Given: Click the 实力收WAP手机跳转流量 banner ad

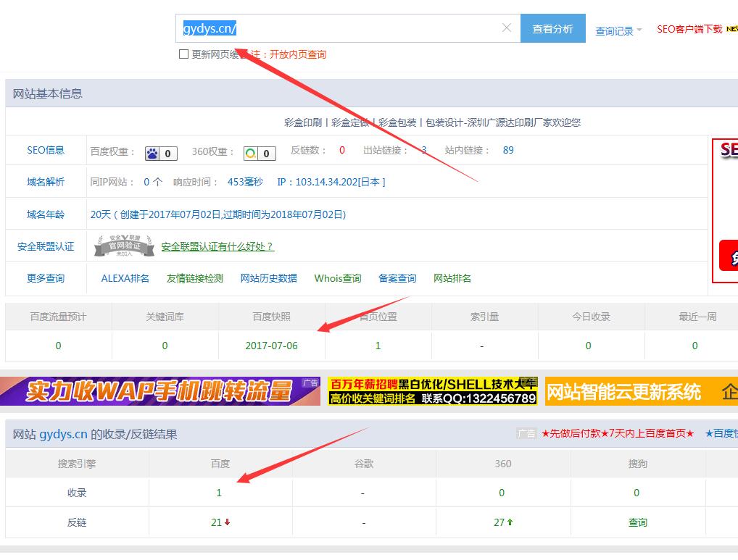Looking at the screenshot, I should coord(160,391).
